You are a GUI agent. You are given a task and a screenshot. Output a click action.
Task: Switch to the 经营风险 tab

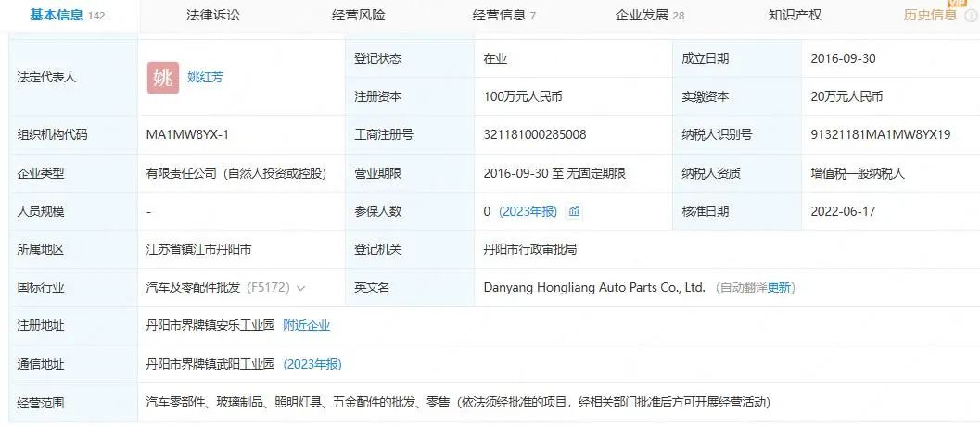click(x=358, y=15)
